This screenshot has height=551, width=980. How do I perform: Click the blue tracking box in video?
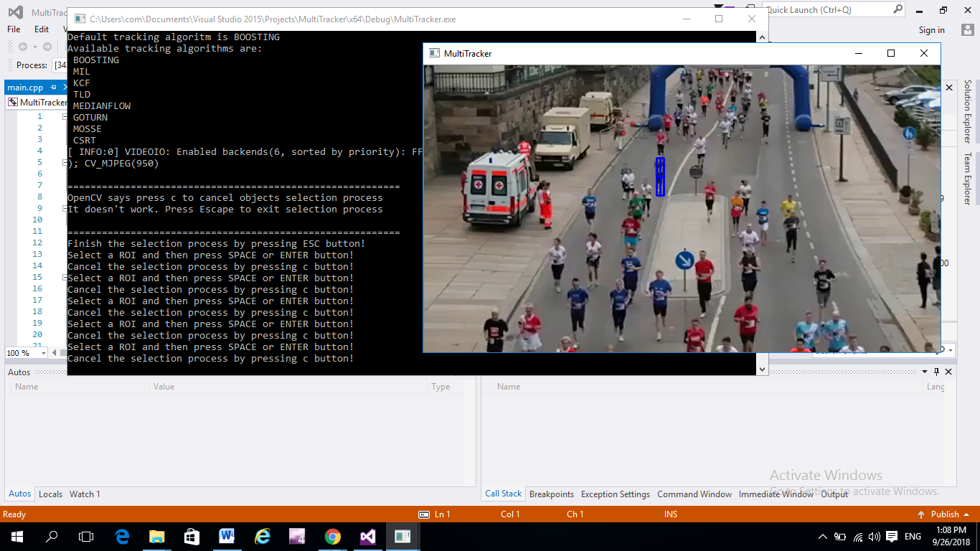pyautogui.click(x=660, y=176)
